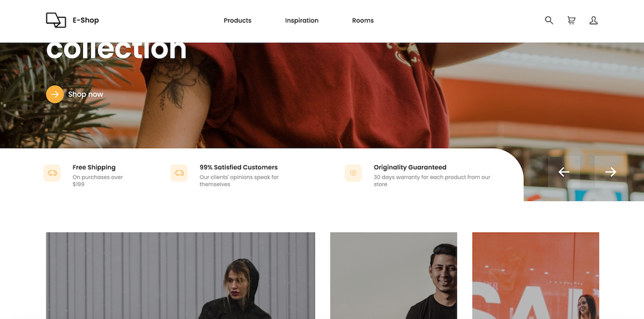The height and width of the screenshot is (319, 644).
Task: Click the Free Shipping truck icon
Action: click(x=52, y=173)
